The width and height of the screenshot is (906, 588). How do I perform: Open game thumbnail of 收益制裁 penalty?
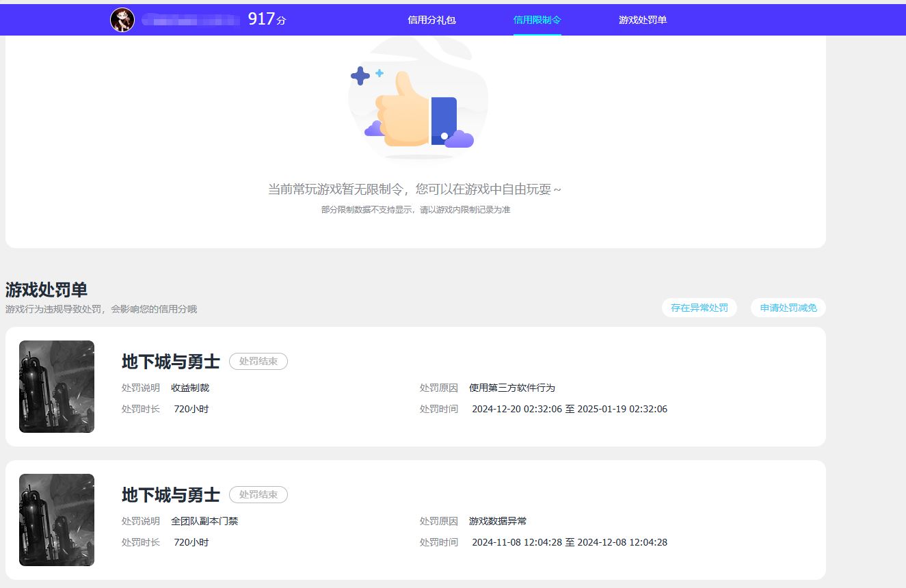click(57, 387)
